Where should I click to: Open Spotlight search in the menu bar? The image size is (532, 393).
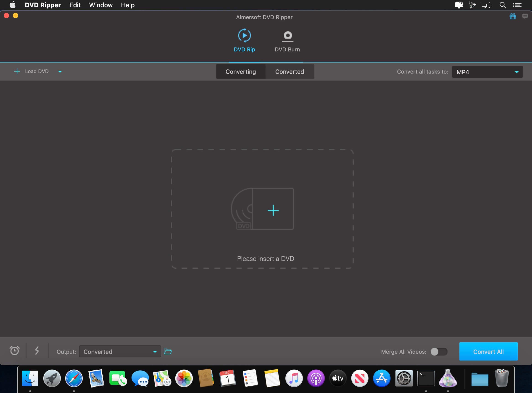point(503,5)
